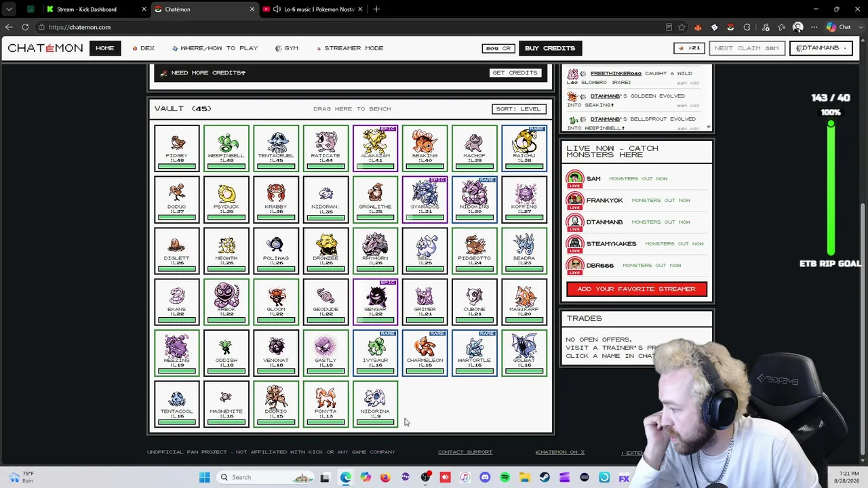Reload the current page
868x488 pixels.
pos(25,27)
